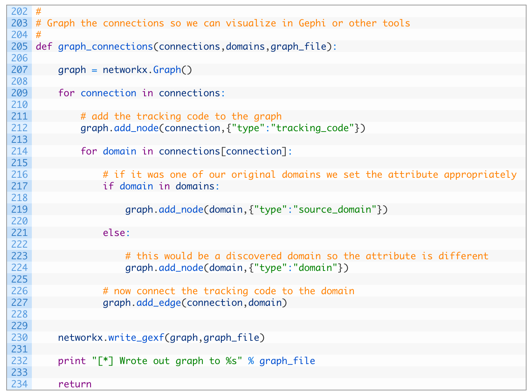Click the 'now connect the tracking code' comment
Image resolution: width=532 pixels, height=392 pixels.
[229, 291]
